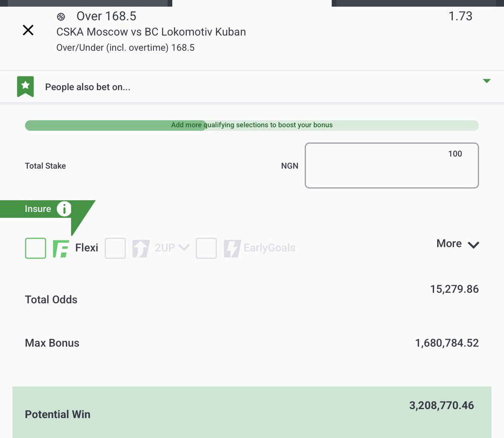Click the basketball sport icon beside Over 168.5
The image size is (504, 438).
(61, 17)
